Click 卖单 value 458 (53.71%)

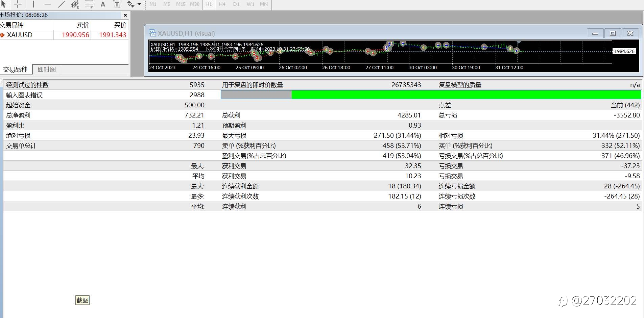[402, 145]
